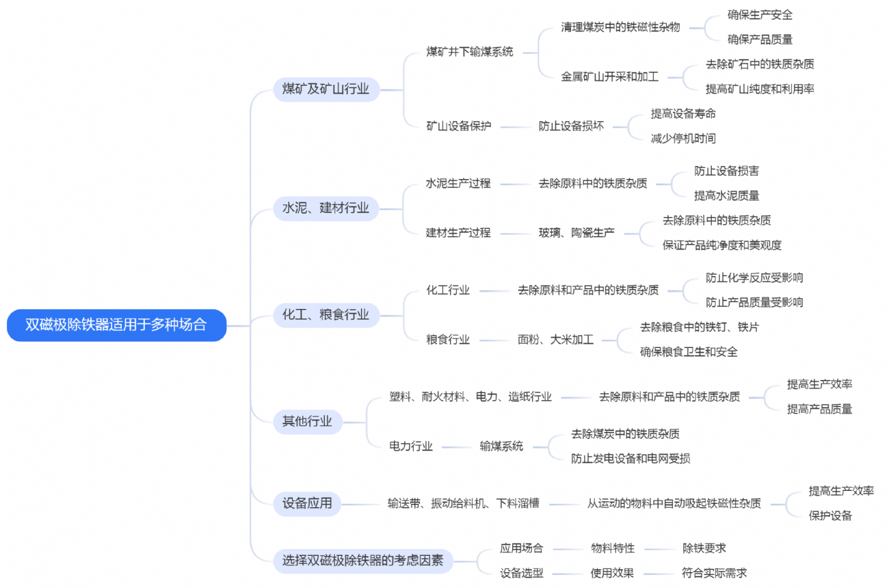Select the 防止发电设备和电网受损 leaf node
This screenshot has height=588, width=889.
(x=631, y=458)
